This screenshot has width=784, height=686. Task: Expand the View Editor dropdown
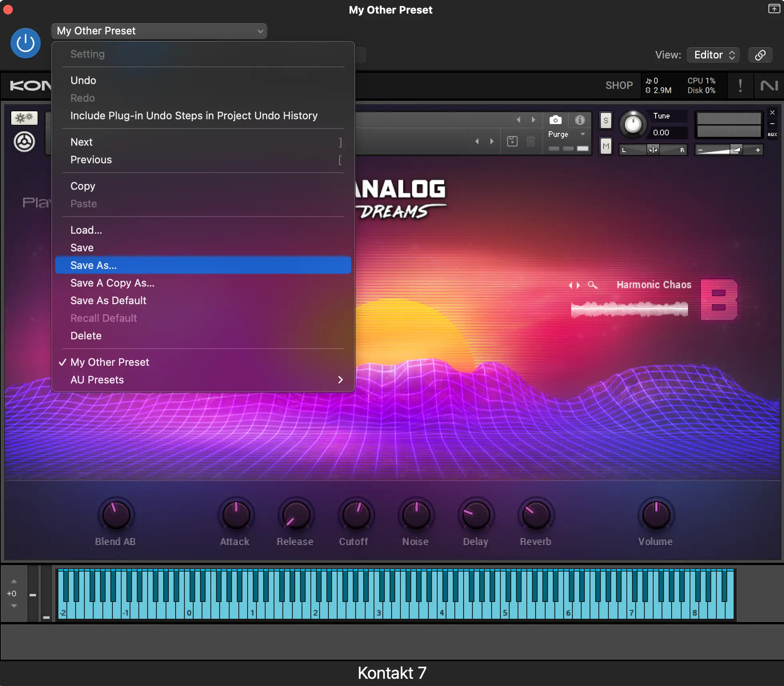coord(713,55)
